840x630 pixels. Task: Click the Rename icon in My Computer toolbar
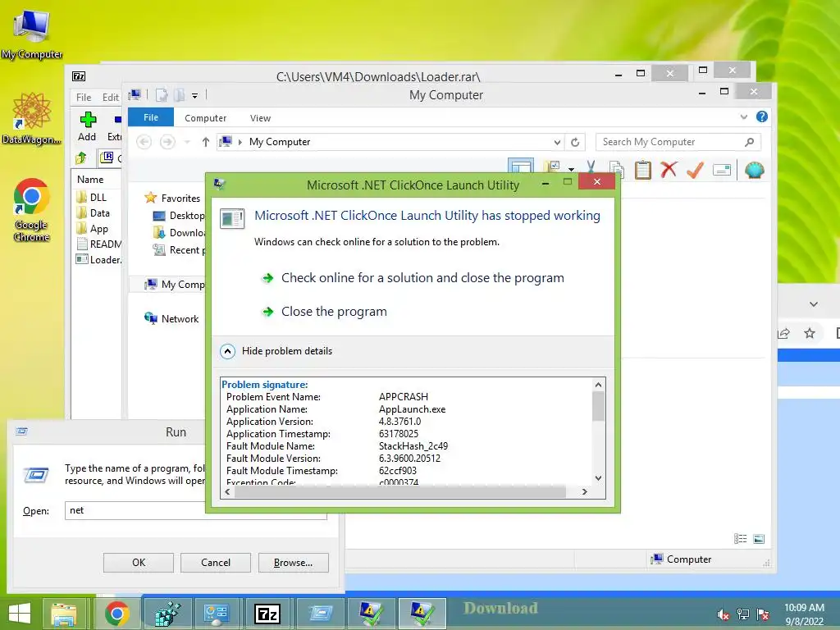(x=722, y=171)
